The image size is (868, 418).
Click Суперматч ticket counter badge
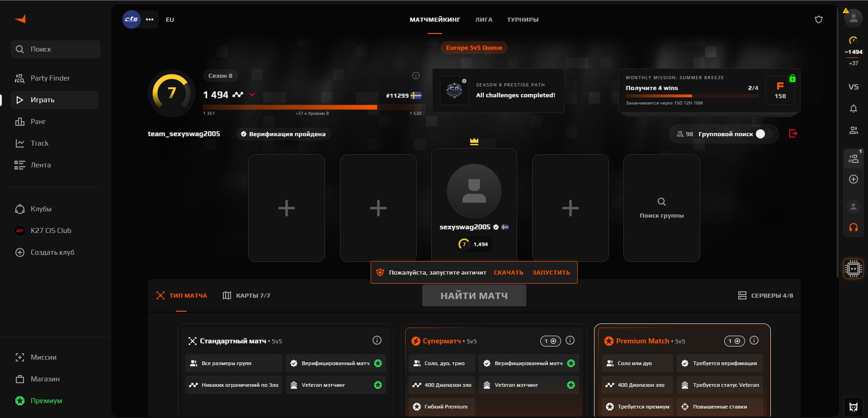point(551,341)
